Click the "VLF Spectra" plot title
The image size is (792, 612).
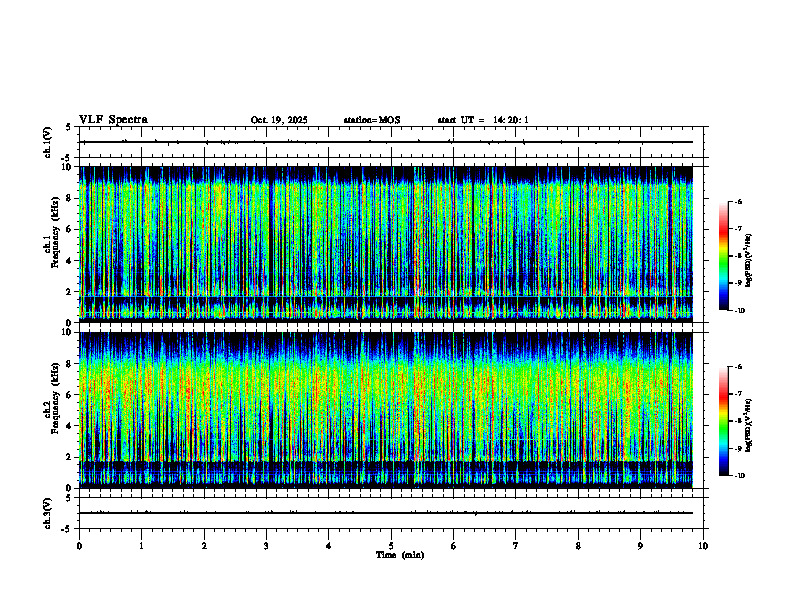tap(113, 120)
